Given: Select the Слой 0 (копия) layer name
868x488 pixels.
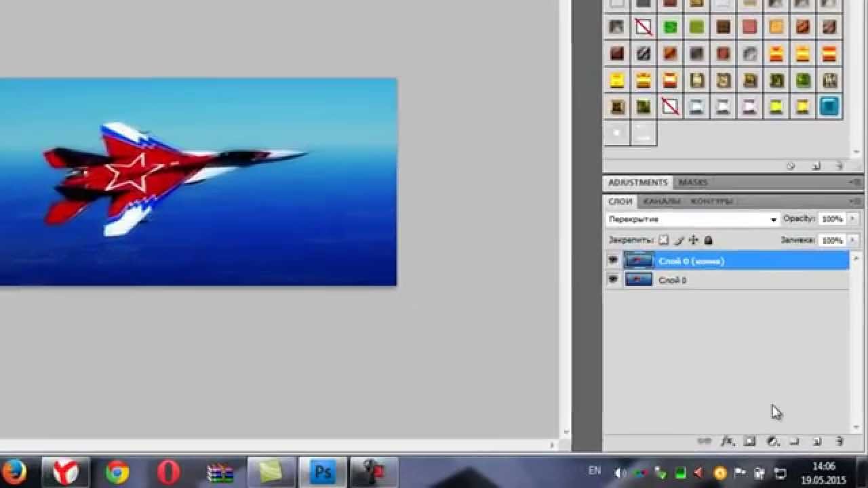Looking at the screenshot, I should [691, 261].
